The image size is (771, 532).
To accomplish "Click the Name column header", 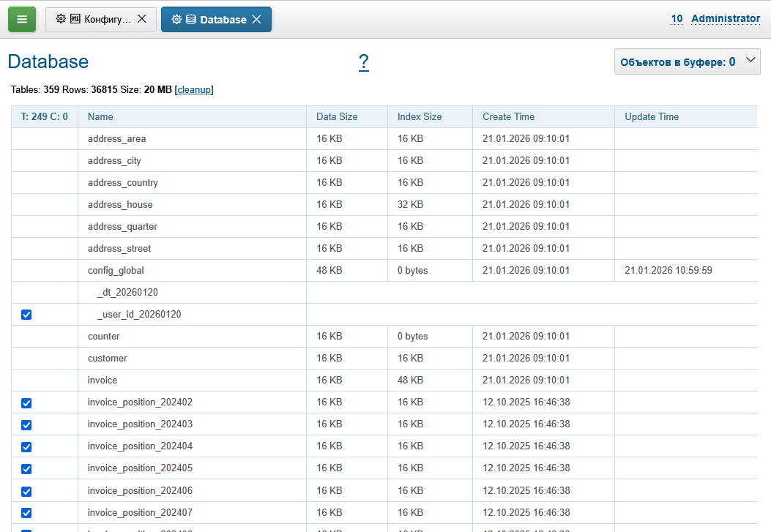I will [100, 116].
